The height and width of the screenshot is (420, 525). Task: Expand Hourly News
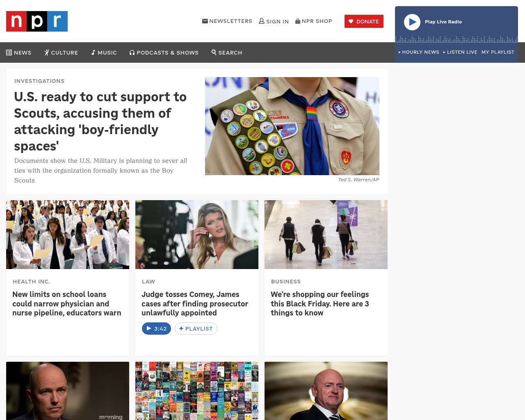[x=419, y=52]
